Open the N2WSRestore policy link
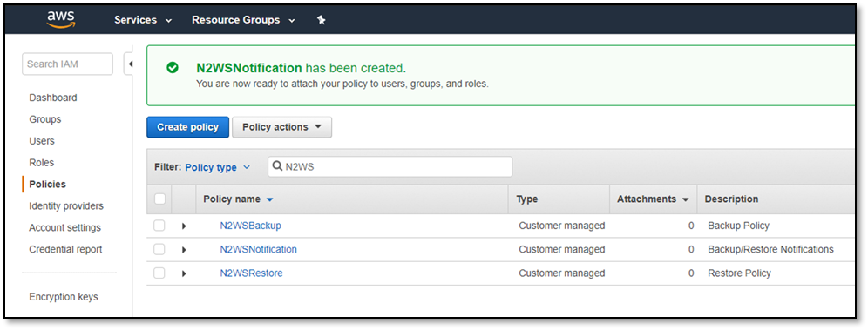The width and height of the screenshot is (868, 330). (x=251, y=273)
